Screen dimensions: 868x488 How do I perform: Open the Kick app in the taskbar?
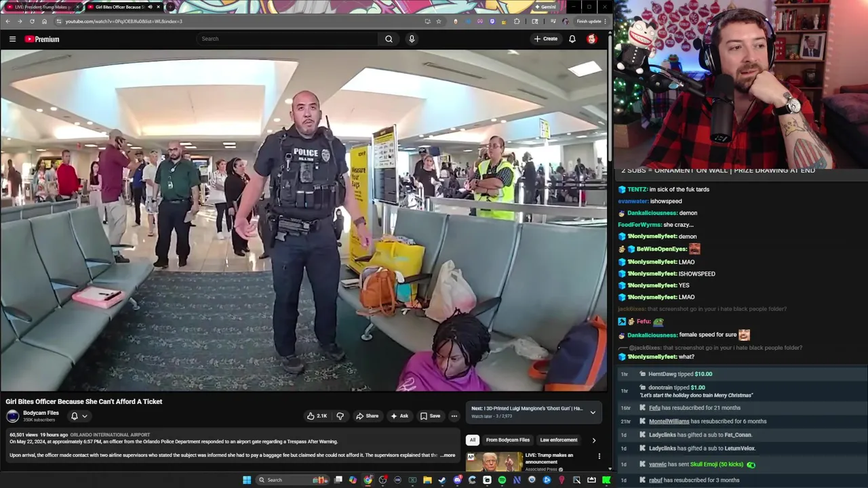(x=606, y=480)
